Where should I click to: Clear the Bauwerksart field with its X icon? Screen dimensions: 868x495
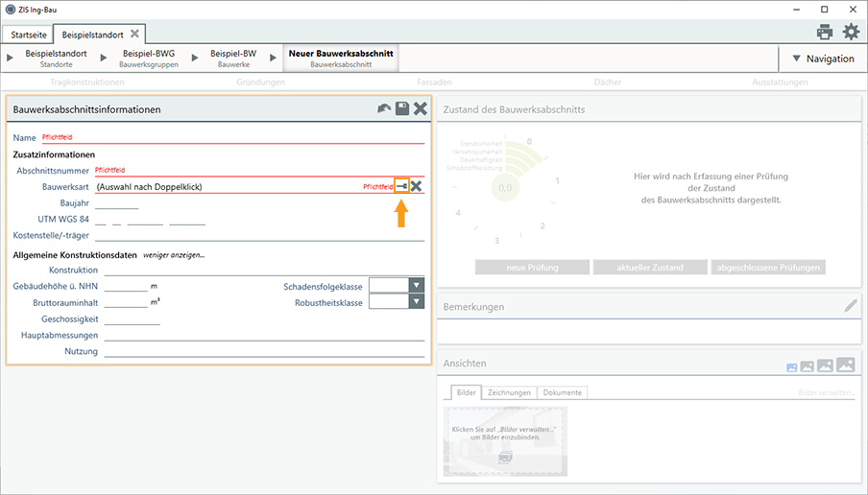pyautogui.click(x=417, y=186)
